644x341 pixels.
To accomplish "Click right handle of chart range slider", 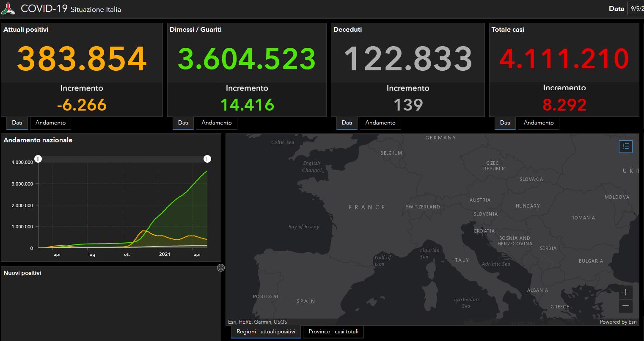I will pyautogui.click(x=207, y=159).
